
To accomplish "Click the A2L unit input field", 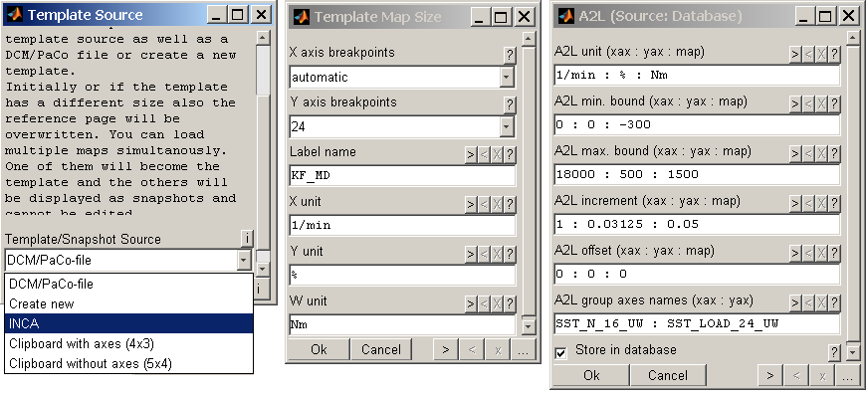I will 698,76.
